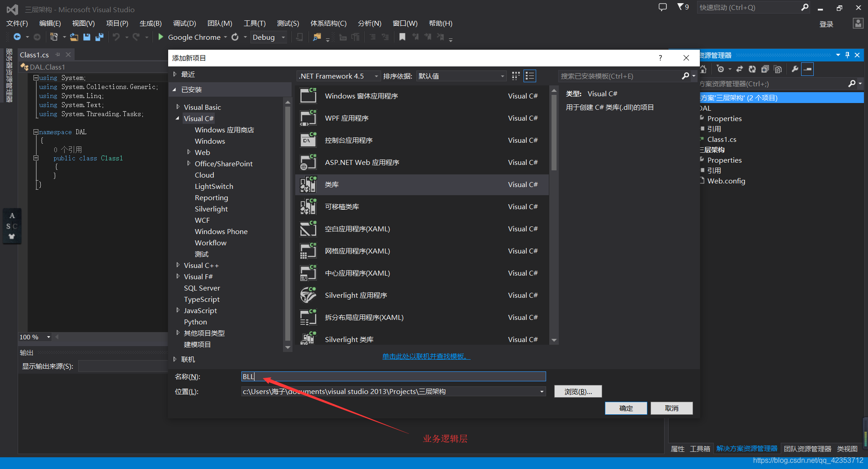Switch templates to small icons view
The image size is (868, 469).
click(x=516, y=76)
